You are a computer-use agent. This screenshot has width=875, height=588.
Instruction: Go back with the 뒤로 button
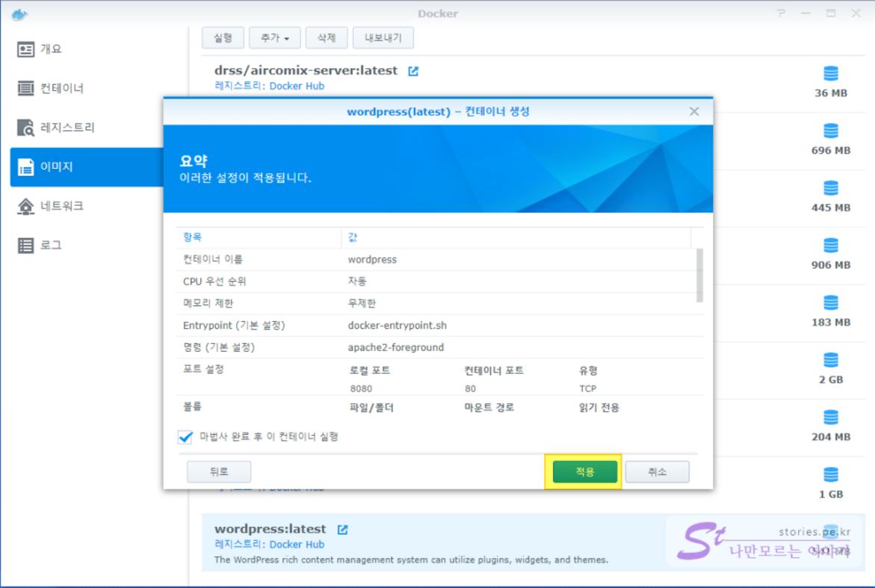tap(219, 472)
